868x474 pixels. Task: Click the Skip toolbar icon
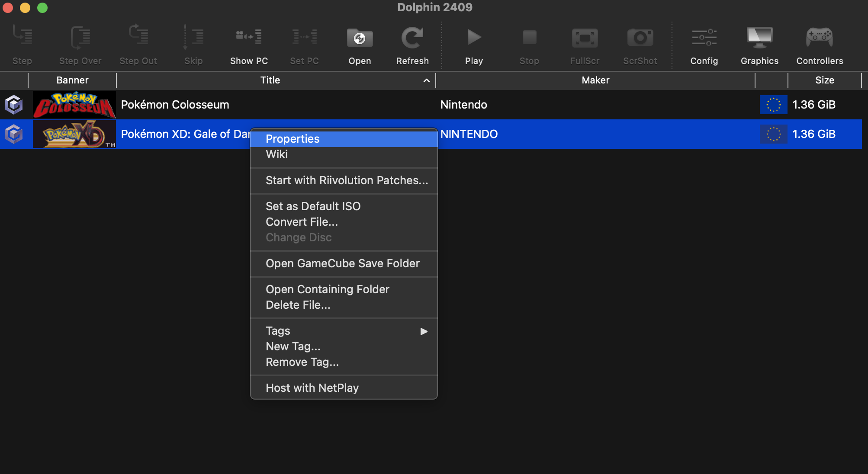(x=193, y=38)
